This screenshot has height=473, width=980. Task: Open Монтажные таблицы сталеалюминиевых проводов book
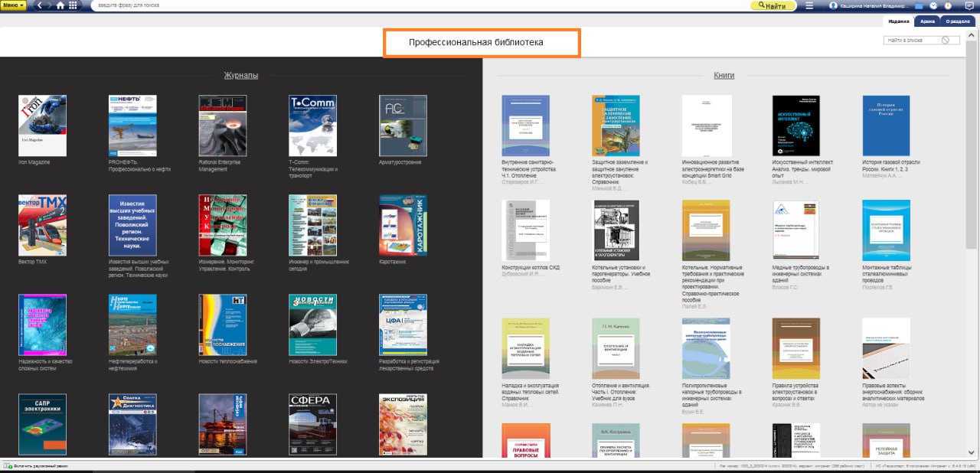click(886, 230)
